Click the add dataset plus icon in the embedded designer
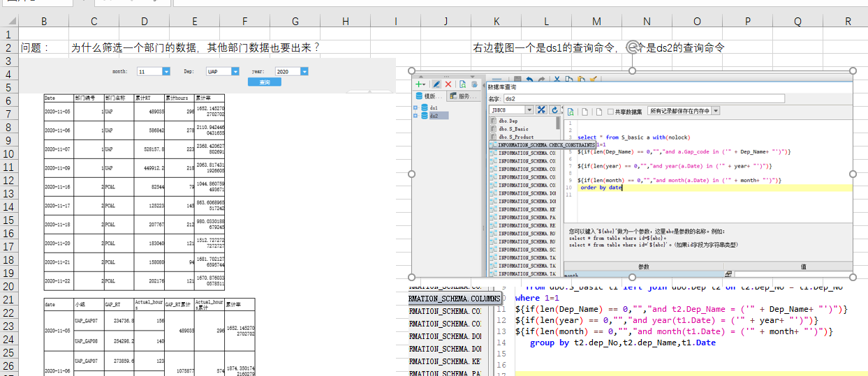 click(420, 84)
